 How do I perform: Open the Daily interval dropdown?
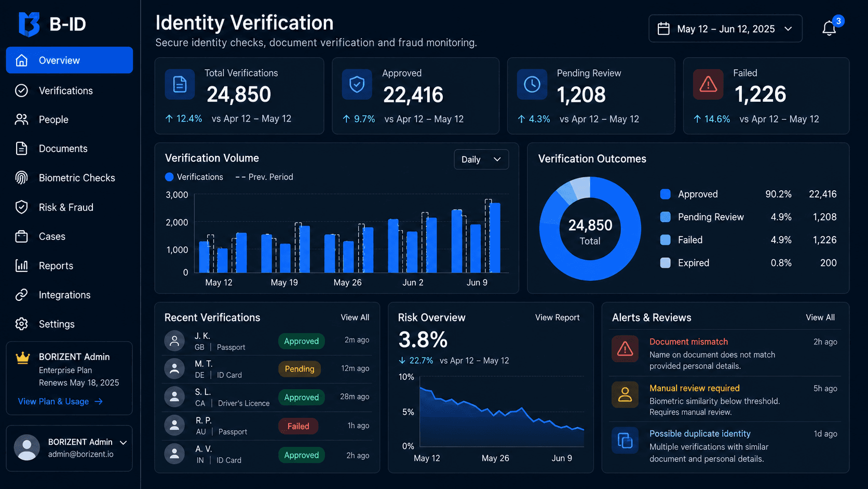481,160
